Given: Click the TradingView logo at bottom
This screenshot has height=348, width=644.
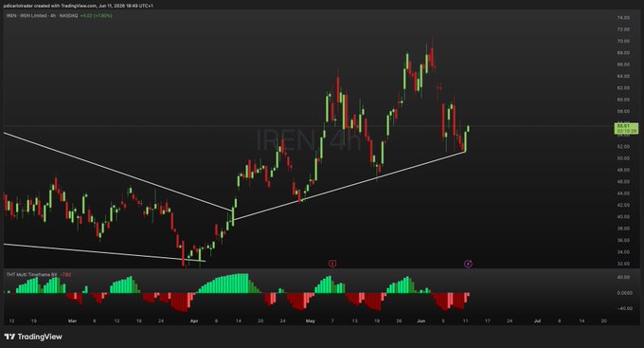Looking at the screenshot, I should 33,337.
